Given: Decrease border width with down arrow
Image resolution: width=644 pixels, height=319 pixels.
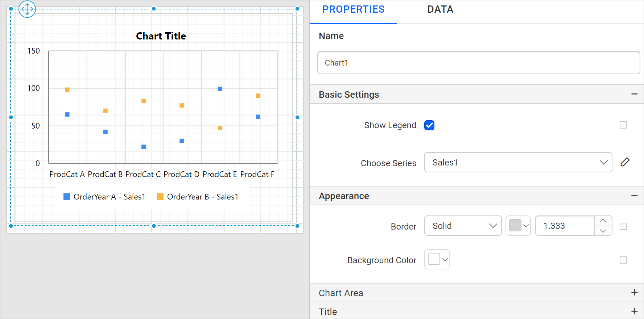Looking at the screenshot, I should point(603,231).
